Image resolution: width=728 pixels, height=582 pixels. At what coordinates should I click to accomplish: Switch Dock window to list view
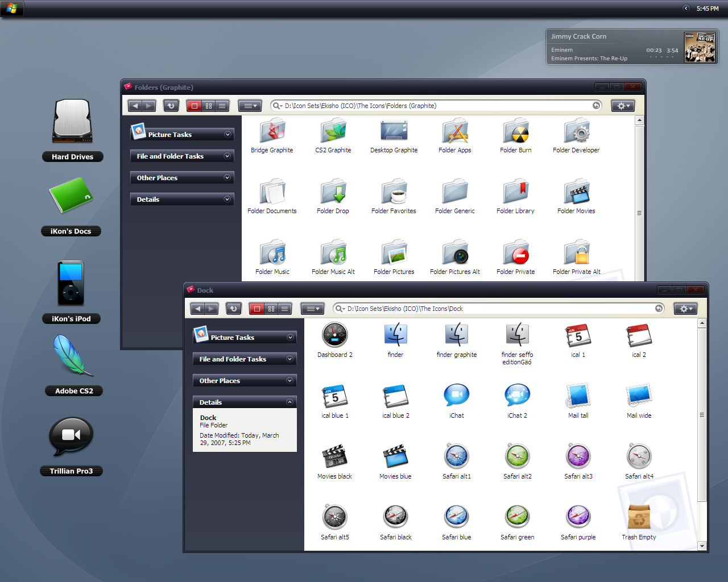point(285,309)
